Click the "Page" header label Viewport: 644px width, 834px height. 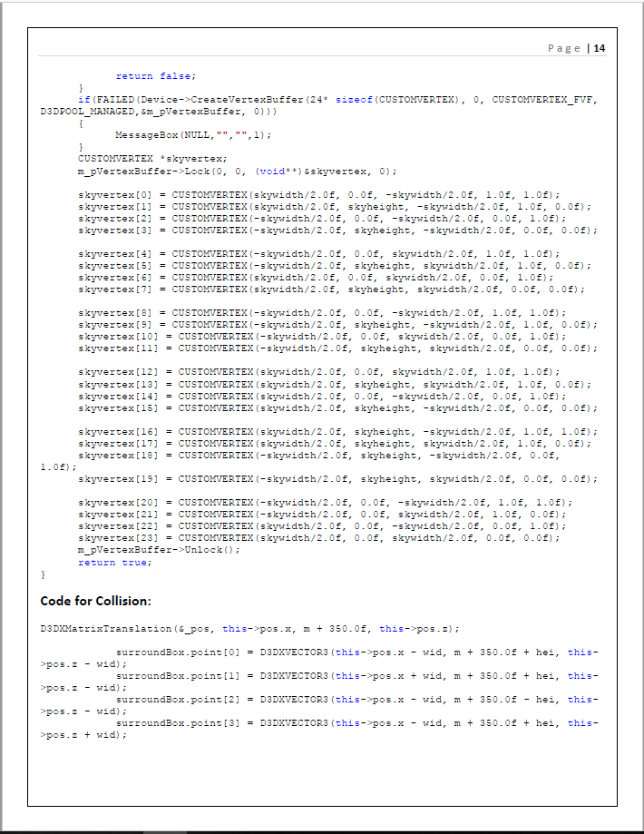click(x=564, y=48)
